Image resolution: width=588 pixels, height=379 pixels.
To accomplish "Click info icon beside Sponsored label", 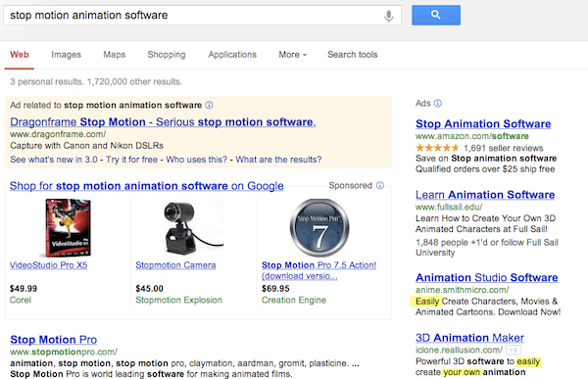I will point(380,185).
